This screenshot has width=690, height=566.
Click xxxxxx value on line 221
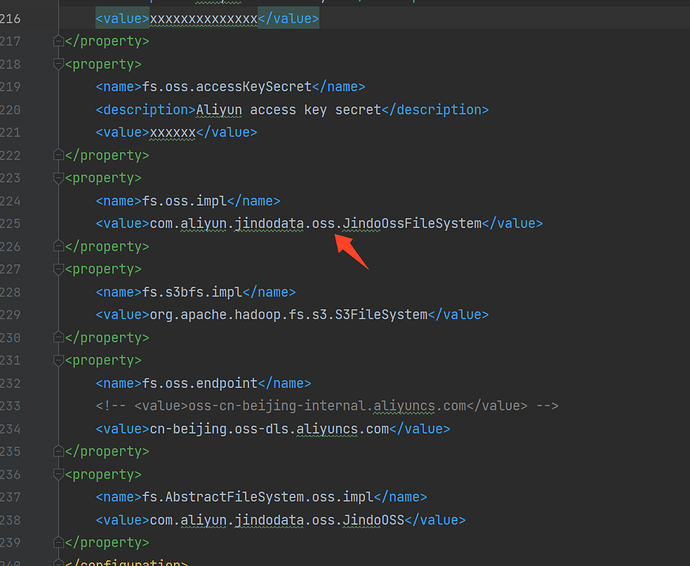173,132
